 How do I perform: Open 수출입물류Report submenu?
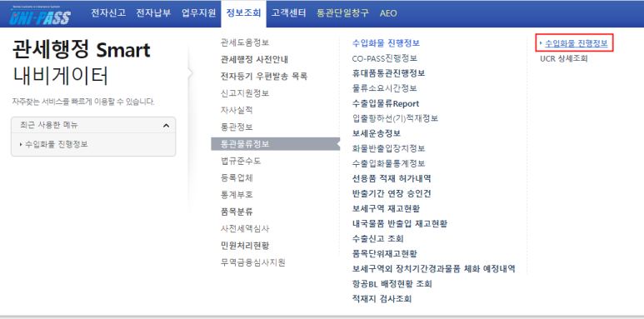click(x=386, y=103)
